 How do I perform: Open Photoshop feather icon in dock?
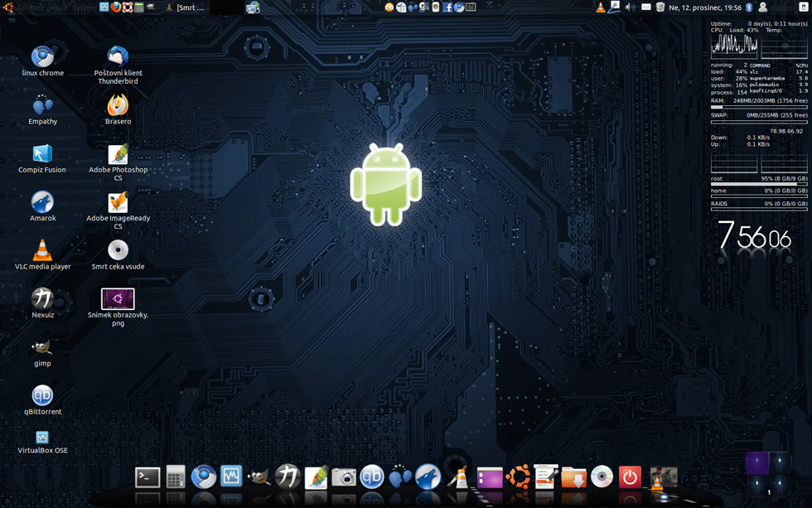click(316, 477)
